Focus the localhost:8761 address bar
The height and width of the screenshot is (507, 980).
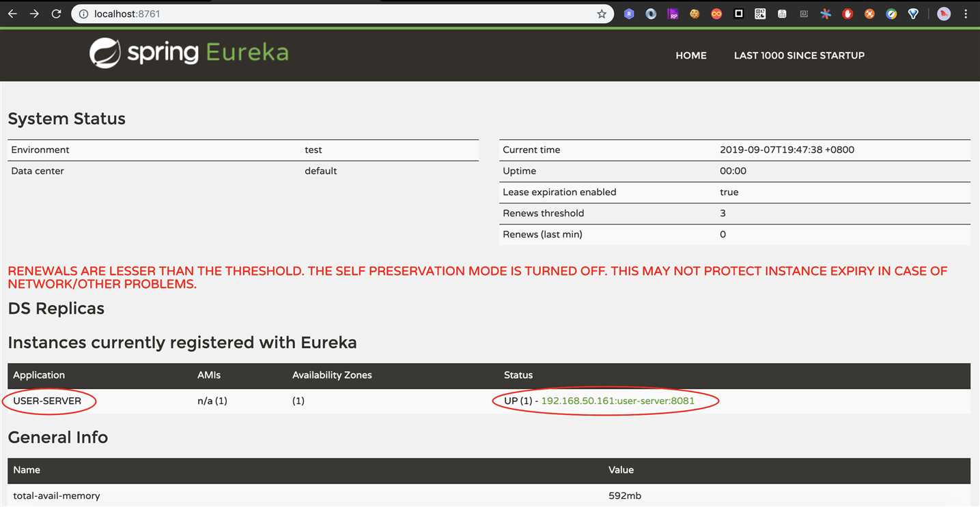[341, 14]
